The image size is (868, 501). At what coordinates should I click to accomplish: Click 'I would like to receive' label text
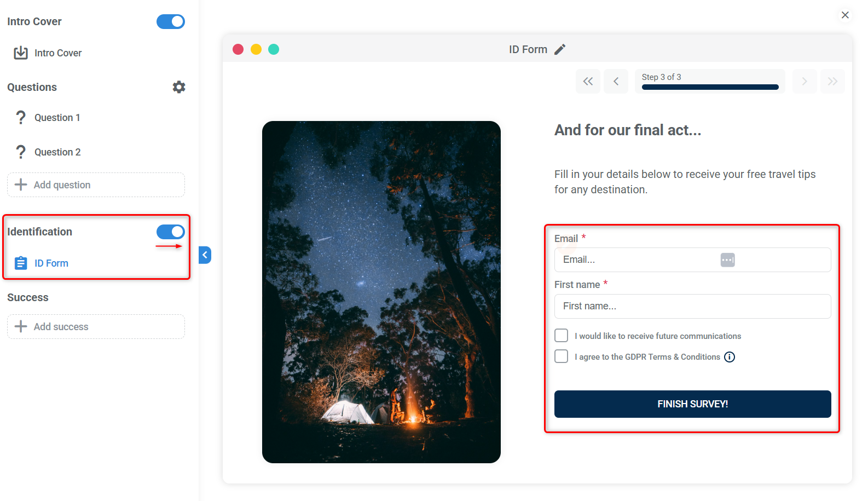pos(658,336)
